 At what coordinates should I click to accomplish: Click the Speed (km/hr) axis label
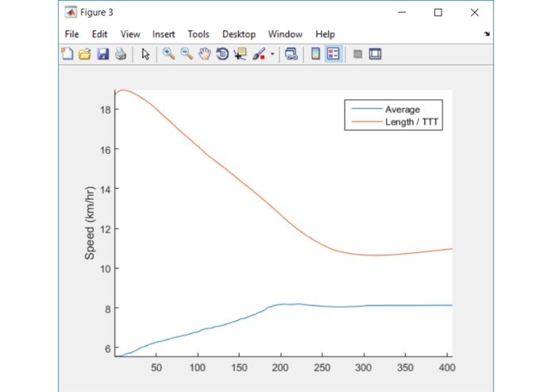tap(90, 223)
